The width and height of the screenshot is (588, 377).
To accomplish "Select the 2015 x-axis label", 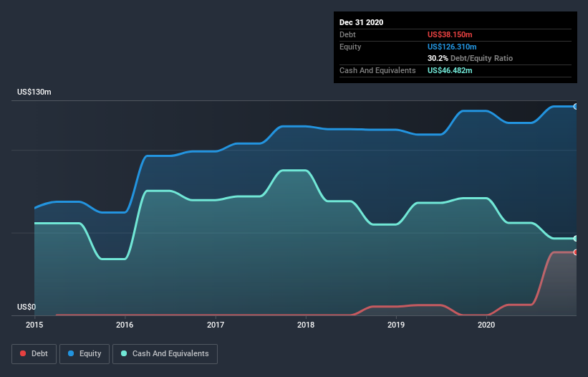I will [34, 325].
